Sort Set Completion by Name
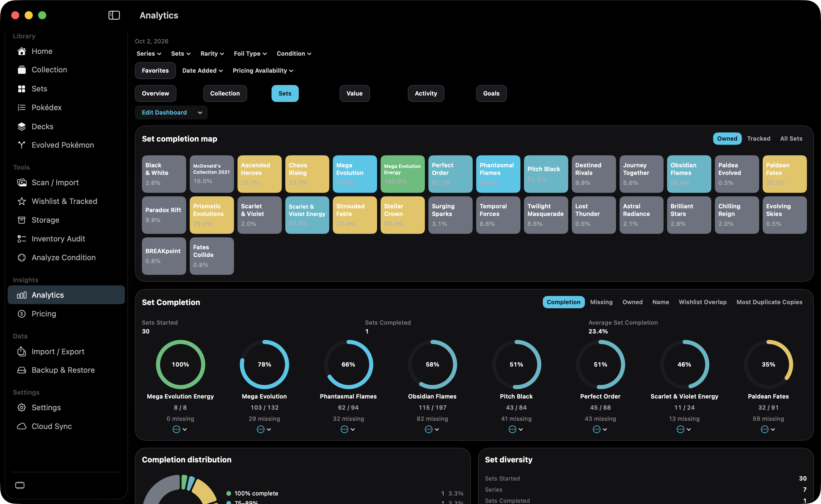The width and height of the screenshot is (821, 504). (x=660, y=302)
